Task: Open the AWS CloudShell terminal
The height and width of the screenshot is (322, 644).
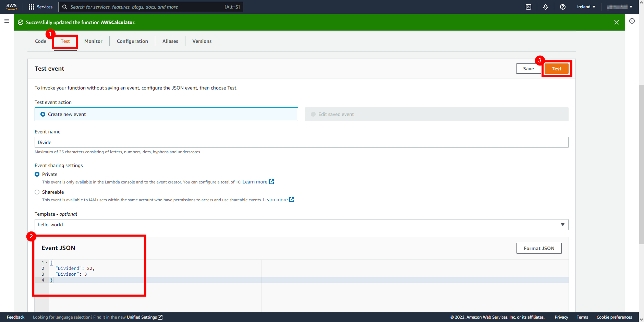Action: (529, 7)
